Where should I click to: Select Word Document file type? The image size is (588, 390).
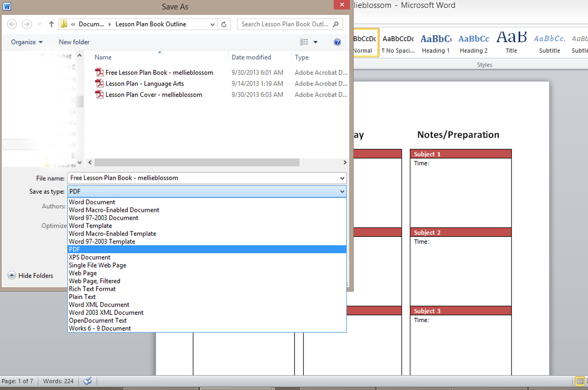207,202
